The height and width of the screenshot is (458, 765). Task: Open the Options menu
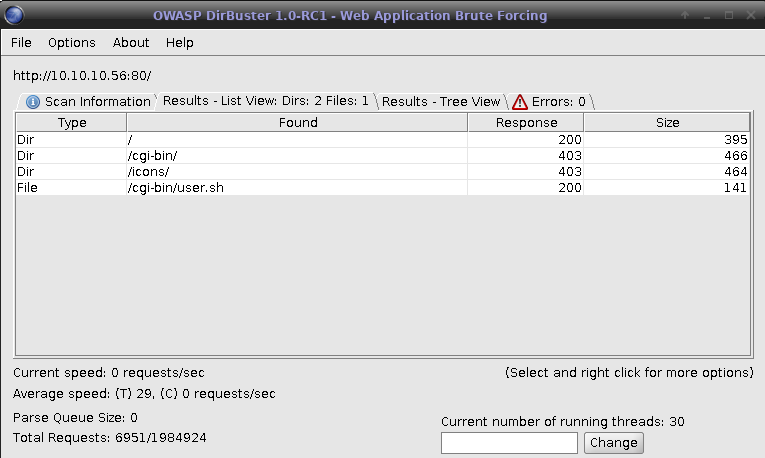click(71, 43)
